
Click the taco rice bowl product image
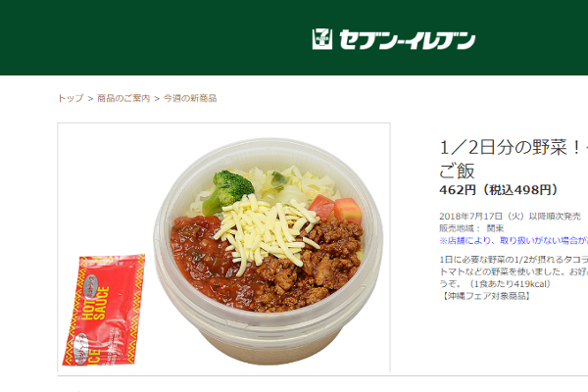269,250
